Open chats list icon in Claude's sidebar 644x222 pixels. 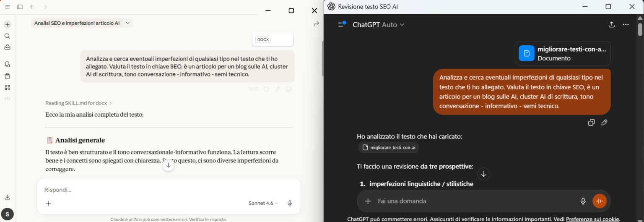coord(7,65)
